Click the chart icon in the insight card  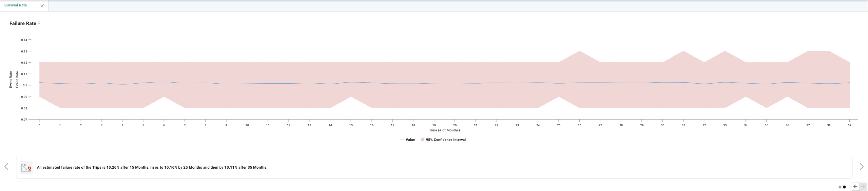(26, 168)
